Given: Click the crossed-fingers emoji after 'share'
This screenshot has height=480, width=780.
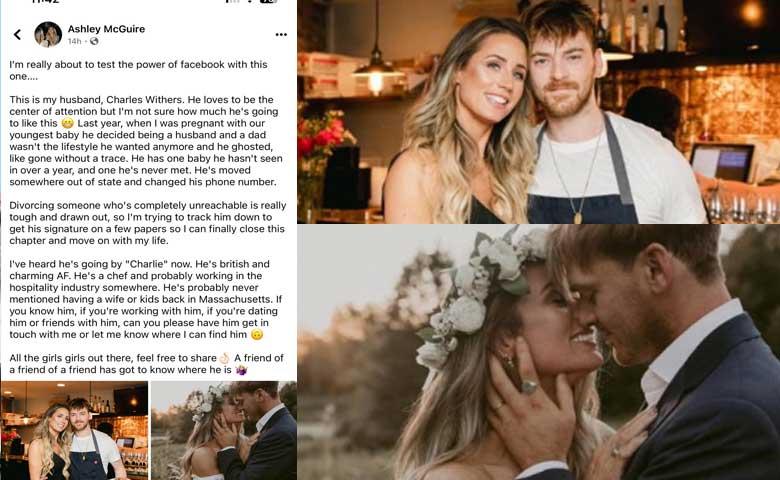Looking at the screenshot, I should pyautogui.click(x=224, y=358).
